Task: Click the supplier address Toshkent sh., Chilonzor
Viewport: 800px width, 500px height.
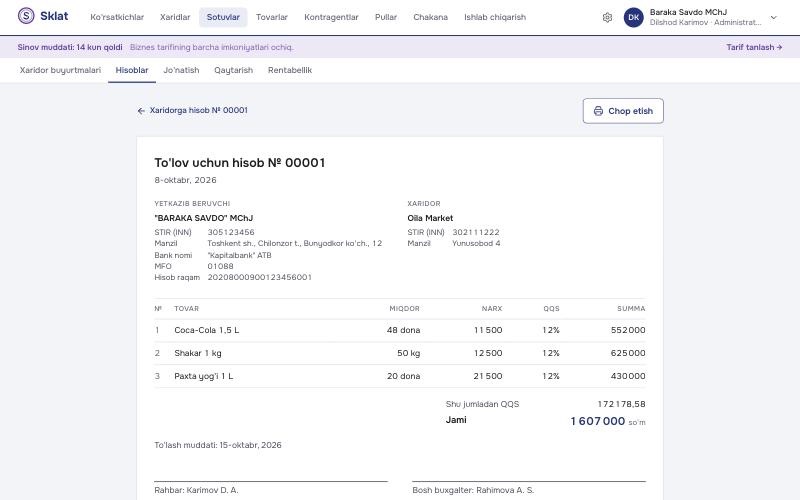Action: (294, 243)
